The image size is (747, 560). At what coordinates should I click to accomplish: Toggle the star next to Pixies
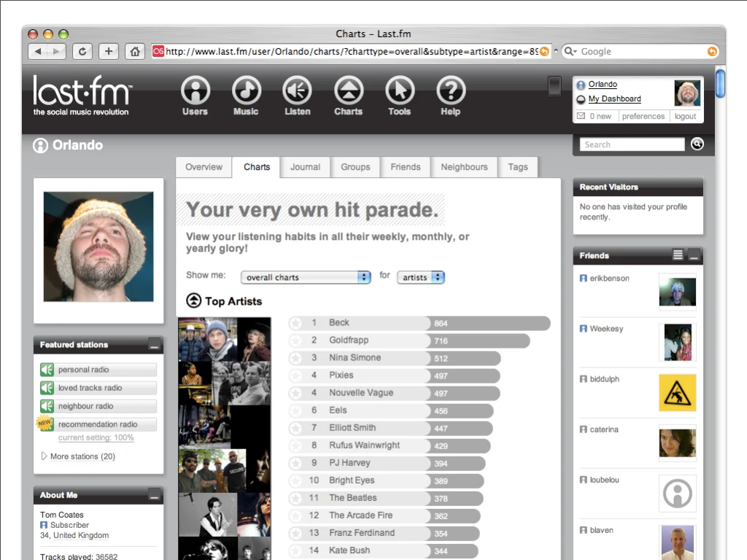(296, 376)
